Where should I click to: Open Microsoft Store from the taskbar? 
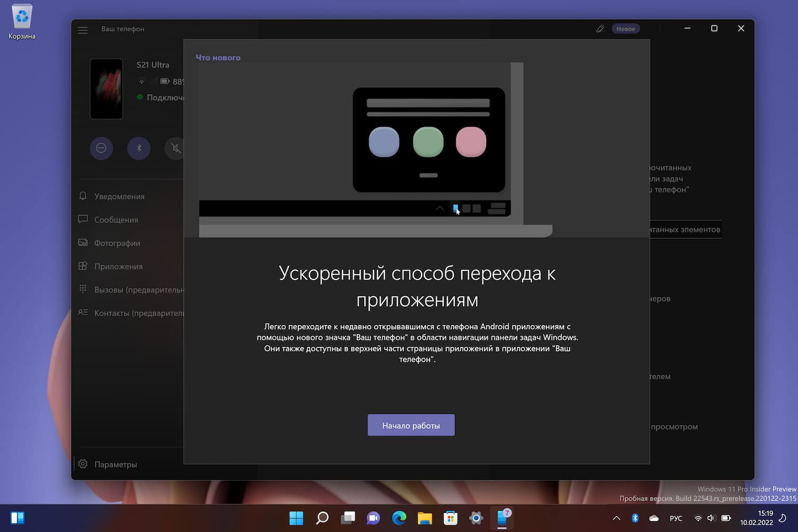[x=451, y=518]
